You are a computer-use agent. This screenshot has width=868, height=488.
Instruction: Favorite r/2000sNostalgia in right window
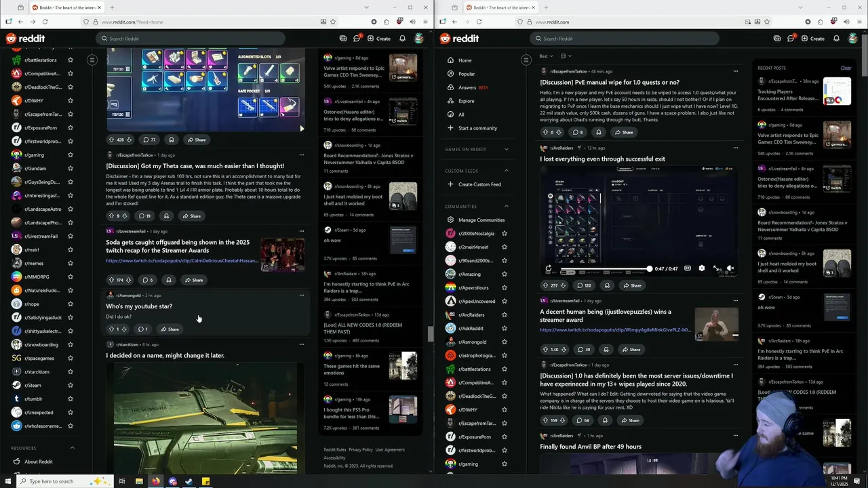504,234
